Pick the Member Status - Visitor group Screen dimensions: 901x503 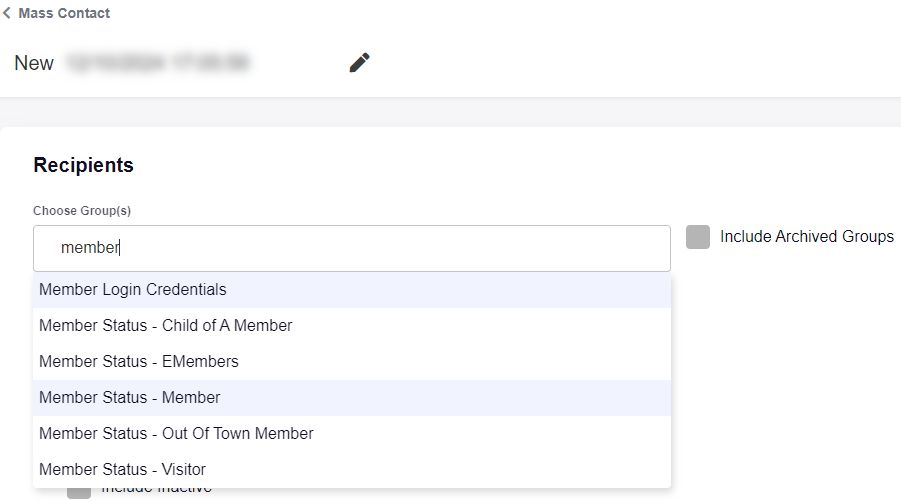click(x=123, y=470)
